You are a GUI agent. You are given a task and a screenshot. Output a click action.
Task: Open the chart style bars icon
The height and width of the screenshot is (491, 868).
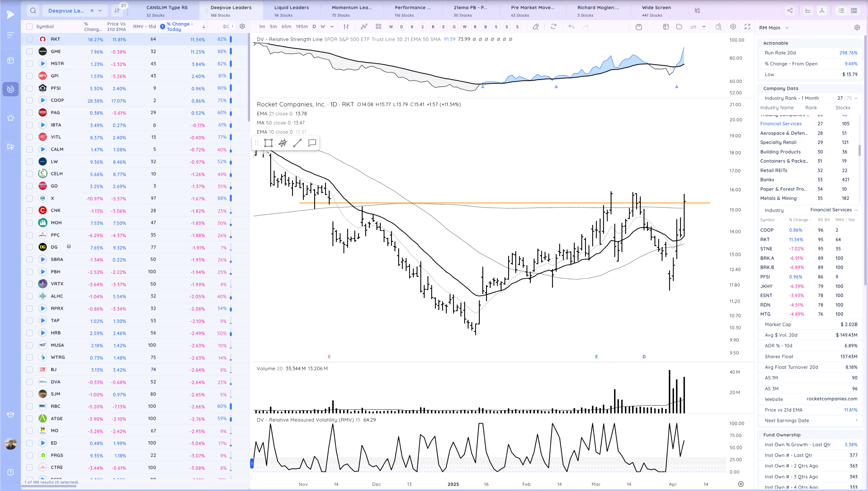(x=346, y=27)
